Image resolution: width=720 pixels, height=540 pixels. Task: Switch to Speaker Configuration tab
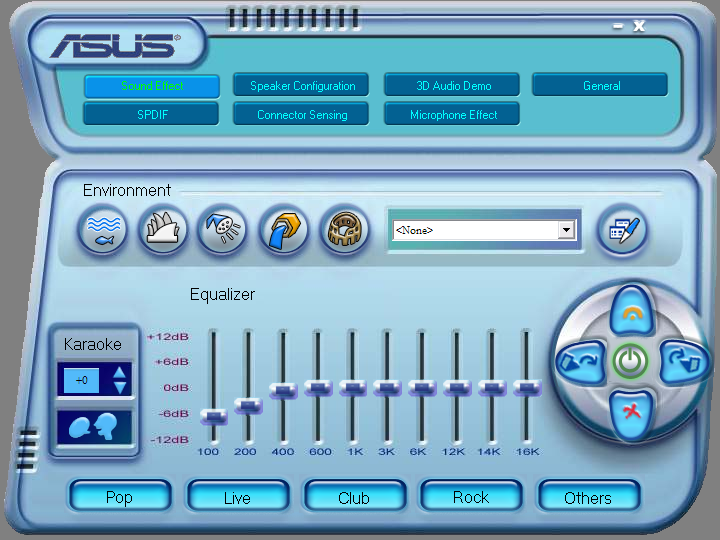point(302,86)
